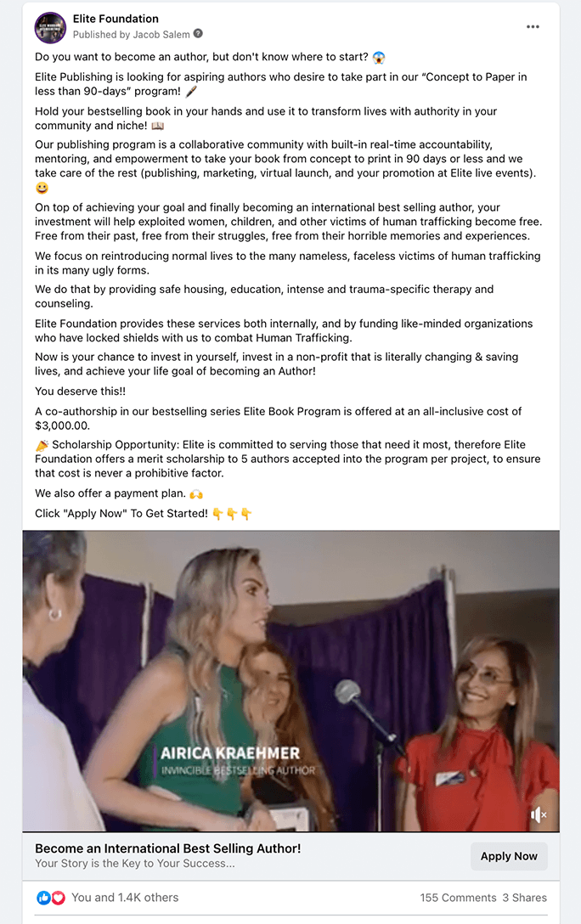Click the red heart reaction icon
The height and width of the screenshot is (924, 581).
coord(58,898)
